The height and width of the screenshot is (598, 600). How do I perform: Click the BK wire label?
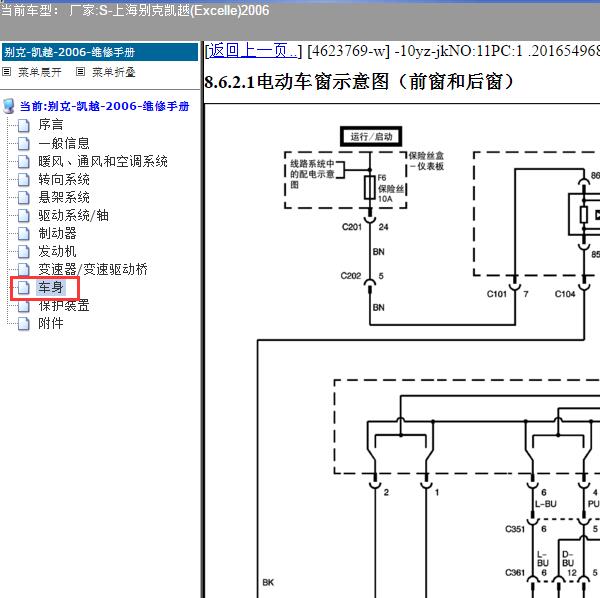point(268,582)
